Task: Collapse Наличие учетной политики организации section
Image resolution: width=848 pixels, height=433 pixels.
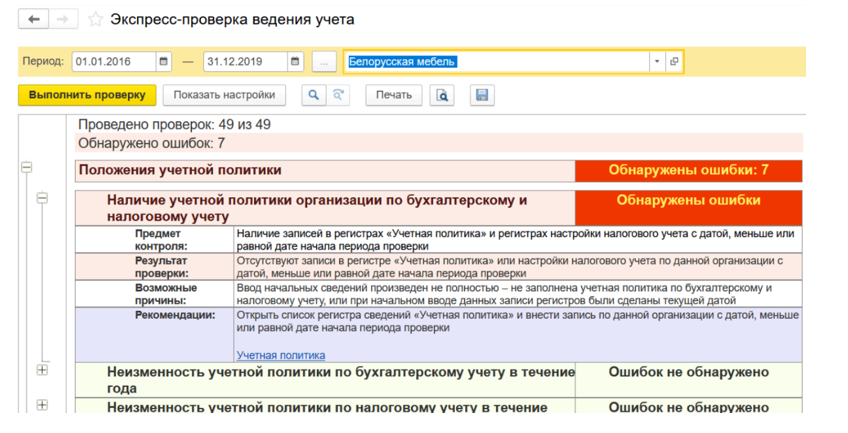Action: [42, 198]
